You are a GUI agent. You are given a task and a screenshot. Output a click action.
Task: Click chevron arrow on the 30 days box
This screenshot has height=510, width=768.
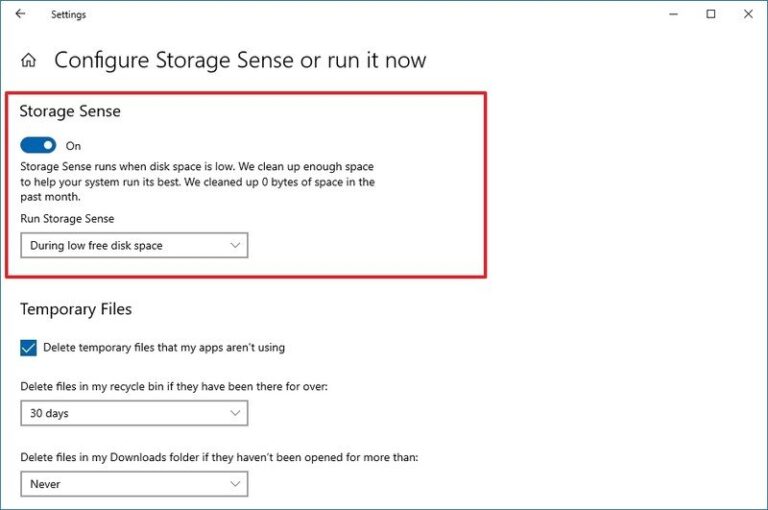[x=235, y=413]
